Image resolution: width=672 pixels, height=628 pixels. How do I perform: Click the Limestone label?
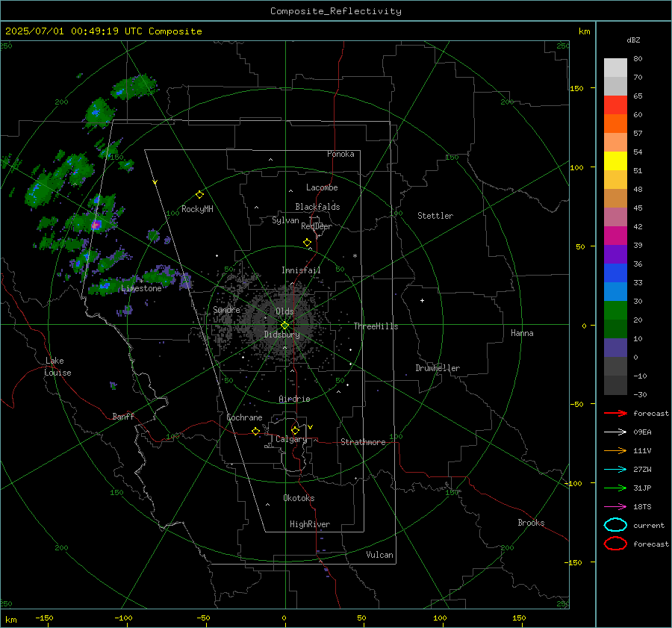141,288
